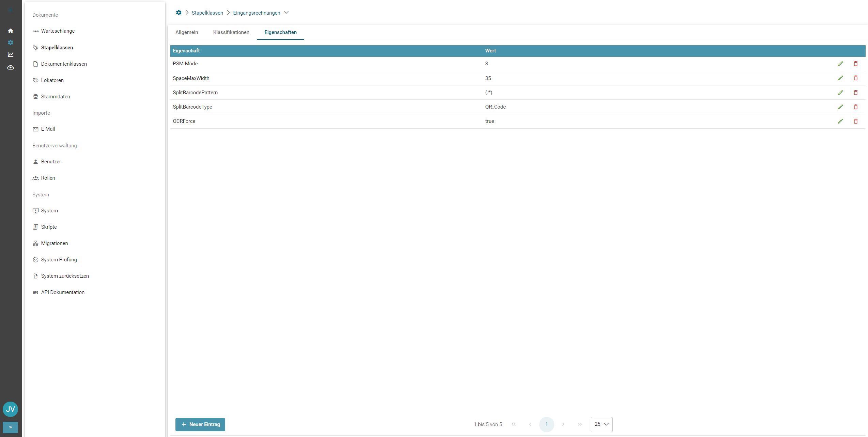This screenshot has height=437, width=868.
Task: Open the Eingangsrechnungen breadcrumb dropdown
Action: tap(286, 13)
